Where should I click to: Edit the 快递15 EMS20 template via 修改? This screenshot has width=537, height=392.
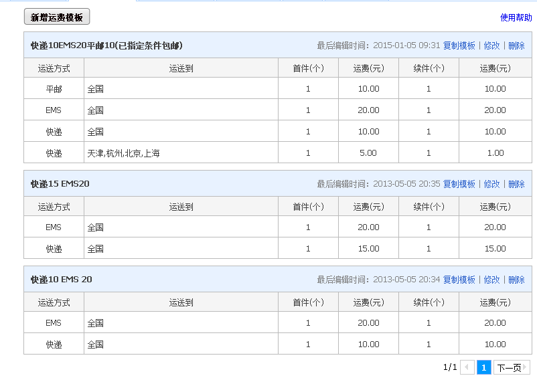(x=491, y=184)
